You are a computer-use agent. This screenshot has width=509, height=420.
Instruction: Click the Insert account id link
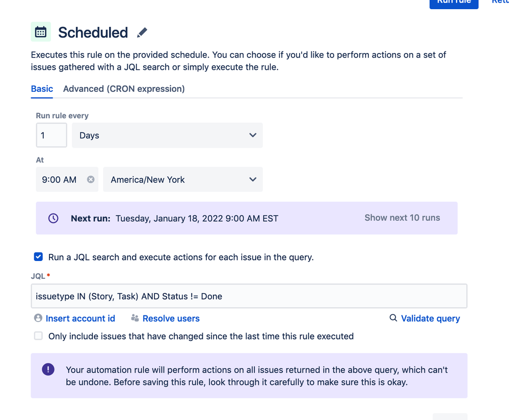coord(81,319)
